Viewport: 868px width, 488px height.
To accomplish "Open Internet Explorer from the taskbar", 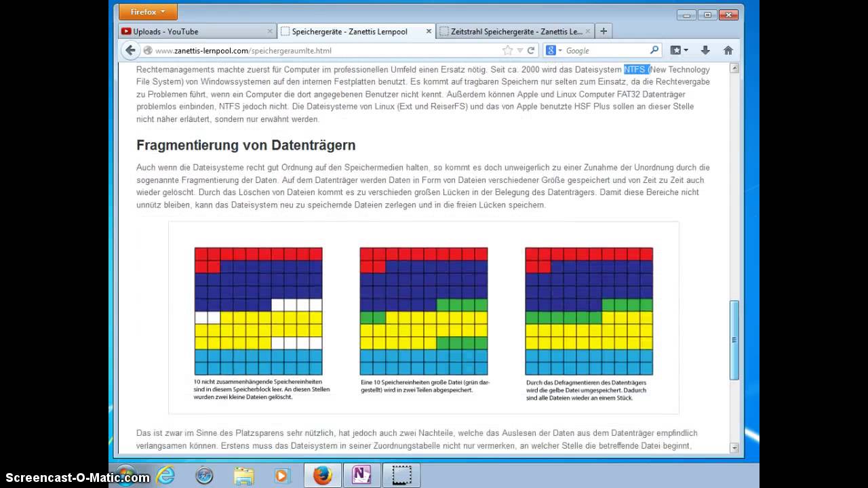I will (165, 475).
